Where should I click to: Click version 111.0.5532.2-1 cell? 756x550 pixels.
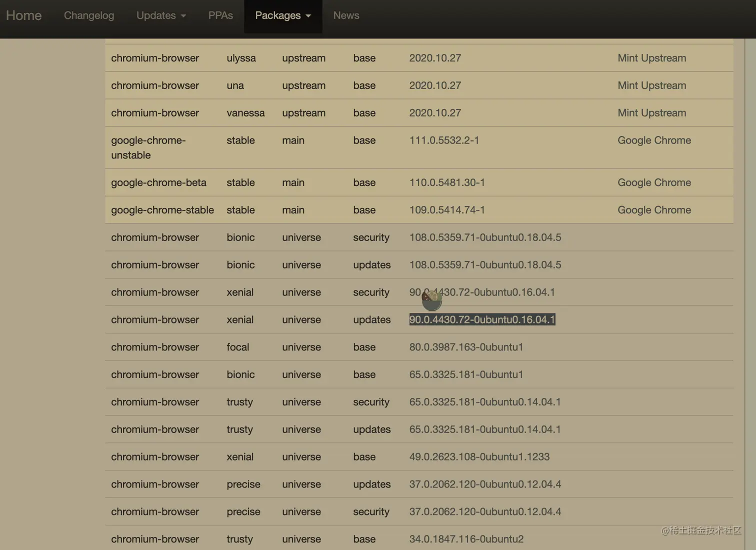tap(444, 140)
